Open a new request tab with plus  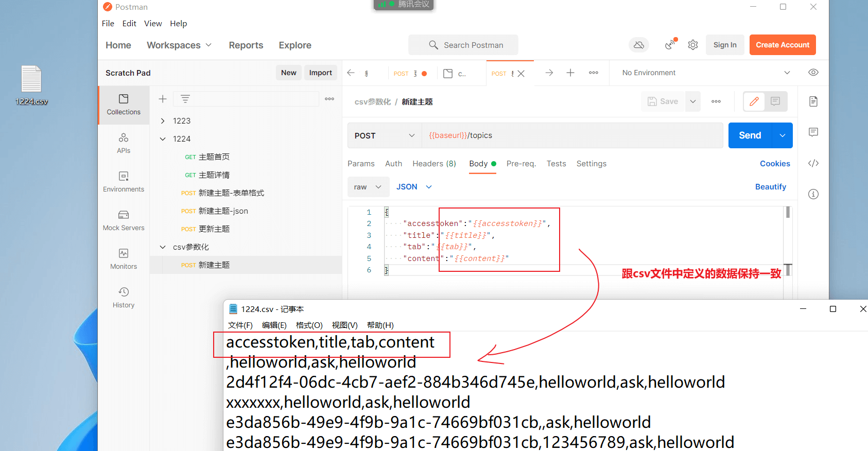point(570,73)
